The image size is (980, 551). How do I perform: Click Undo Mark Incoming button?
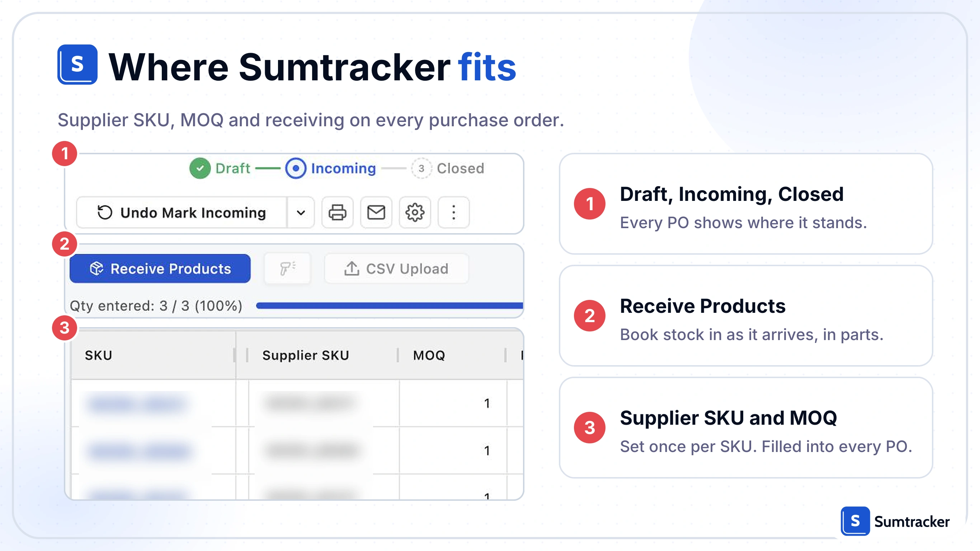pos(182,212)
